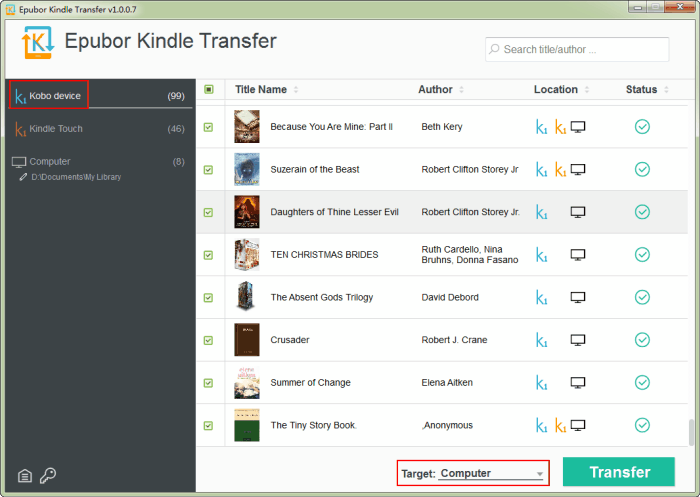This screenshot has height=497, width=700.
Task: Click the pencil icon to edit library path
Action: click(23, 177)
